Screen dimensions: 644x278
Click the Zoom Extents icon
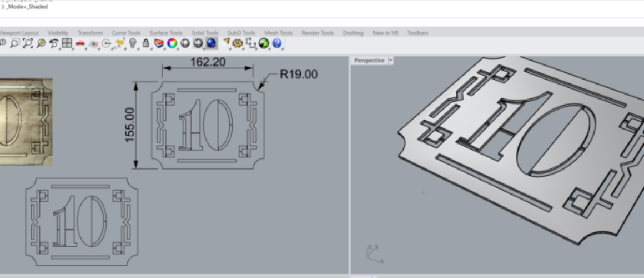28,43
